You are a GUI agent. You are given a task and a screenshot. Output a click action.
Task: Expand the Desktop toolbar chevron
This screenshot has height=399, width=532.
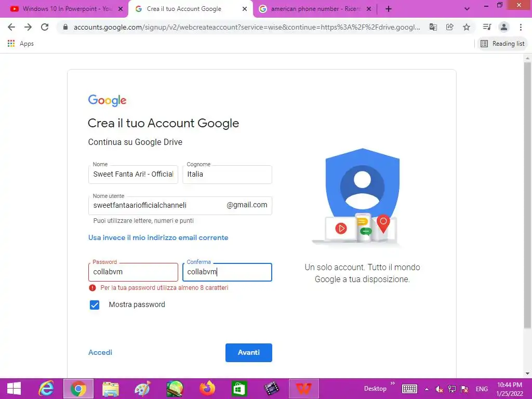(393, 383)
